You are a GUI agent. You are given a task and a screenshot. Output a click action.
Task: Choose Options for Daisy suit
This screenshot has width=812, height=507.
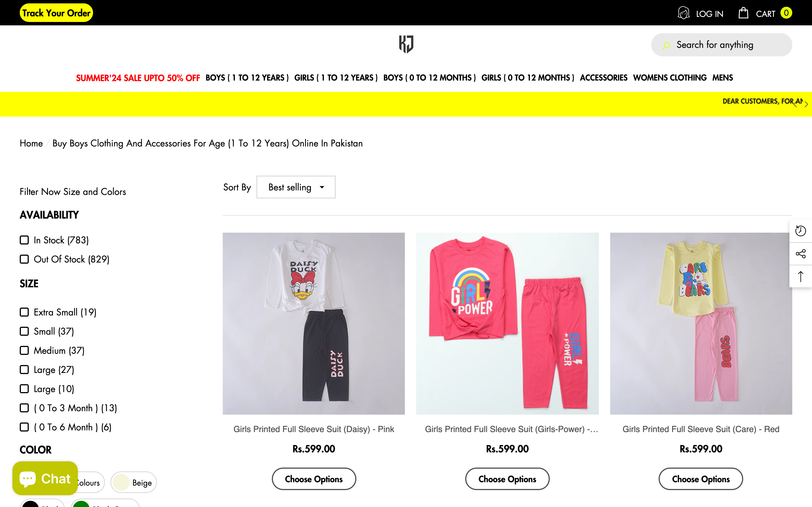[314, 479]
